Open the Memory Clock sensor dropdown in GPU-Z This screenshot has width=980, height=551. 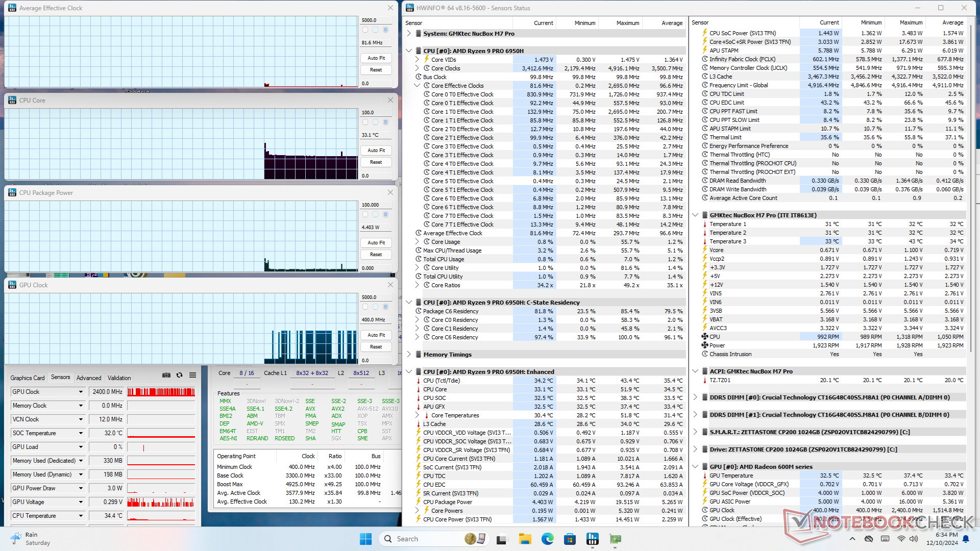(81, 406)
